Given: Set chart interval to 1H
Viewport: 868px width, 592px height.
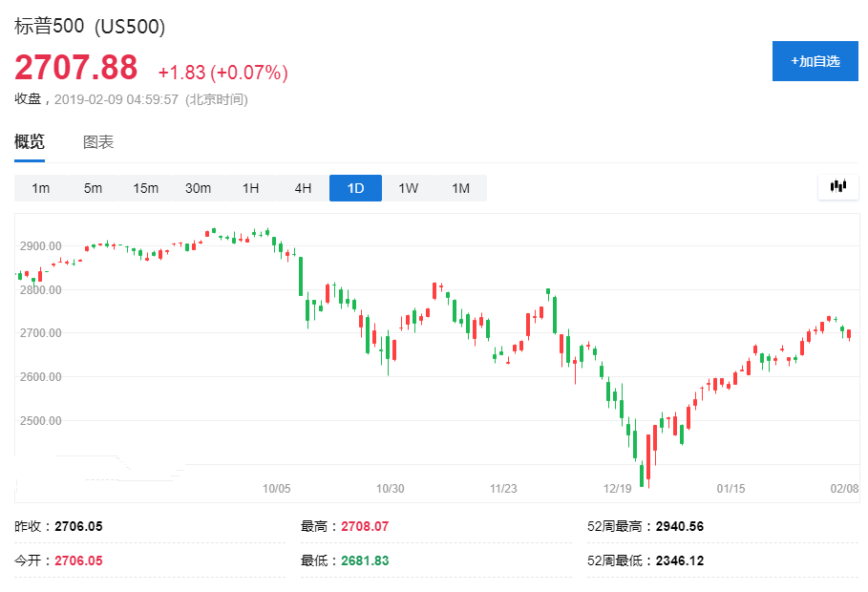Looking at the screenshot, I should click(x=250, y=188).
